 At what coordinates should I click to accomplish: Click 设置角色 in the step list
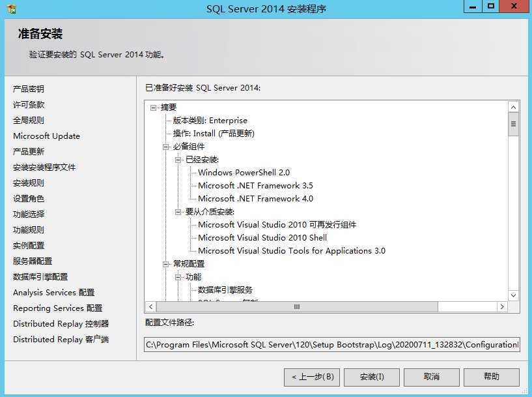point(29,199)
